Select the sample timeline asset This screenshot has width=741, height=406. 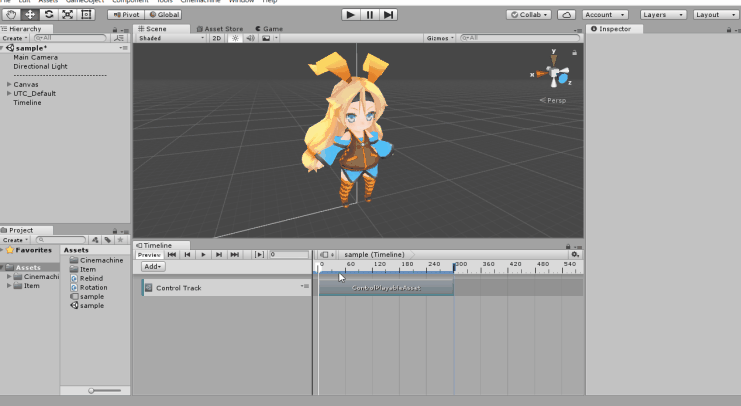tap(87, 296)
